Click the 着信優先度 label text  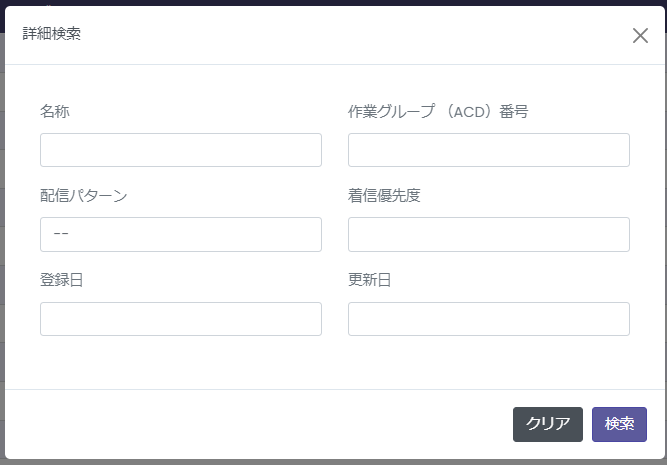384,195
